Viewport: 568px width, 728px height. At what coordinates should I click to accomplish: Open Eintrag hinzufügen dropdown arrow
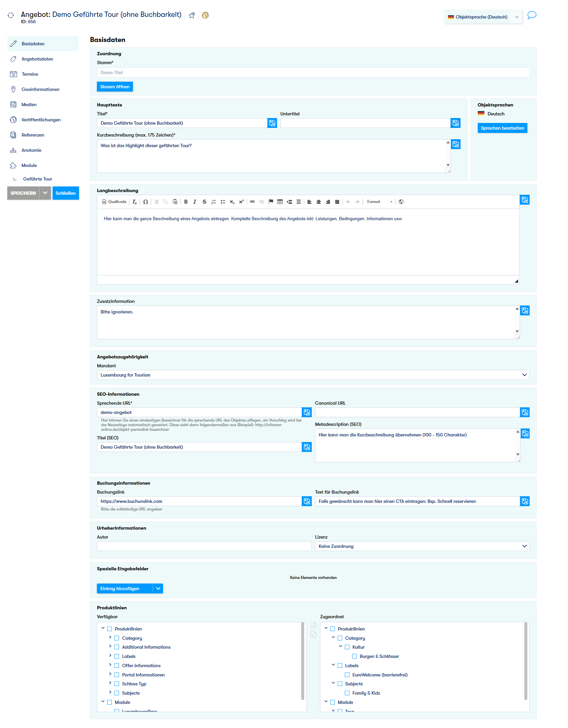tap(158, 589)
